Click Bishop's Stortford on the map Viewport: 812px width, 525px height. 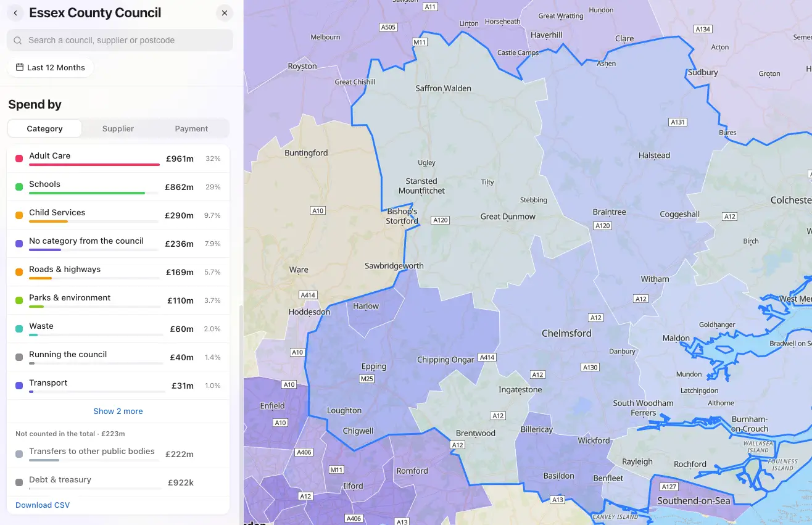402,216
